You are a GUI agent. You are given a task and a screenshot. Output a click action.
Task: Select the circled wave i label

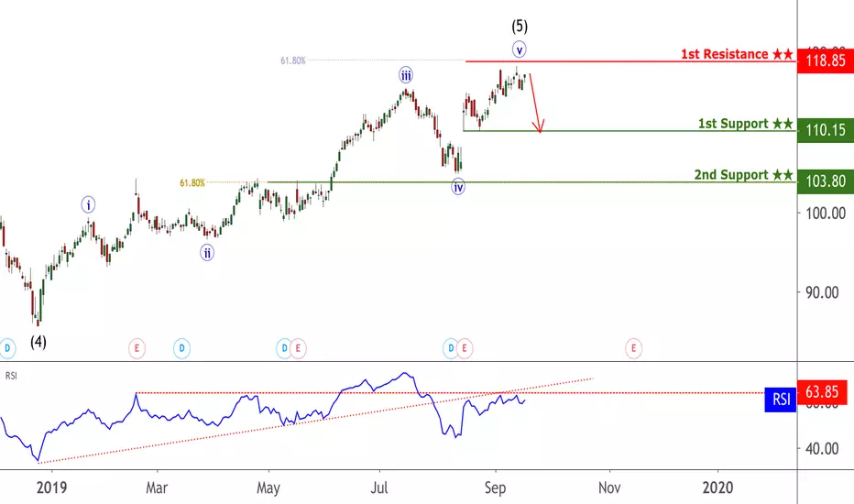coord(88,205)
